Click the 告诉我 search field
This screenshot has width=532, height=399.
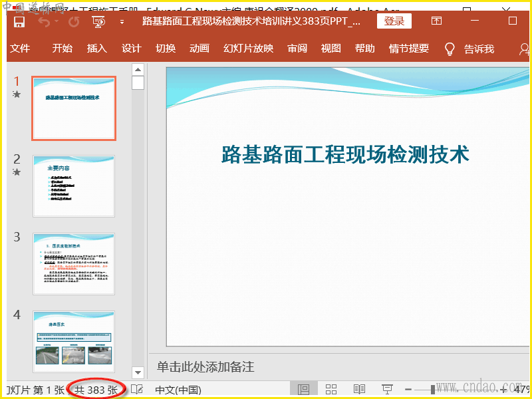[479, 49]
